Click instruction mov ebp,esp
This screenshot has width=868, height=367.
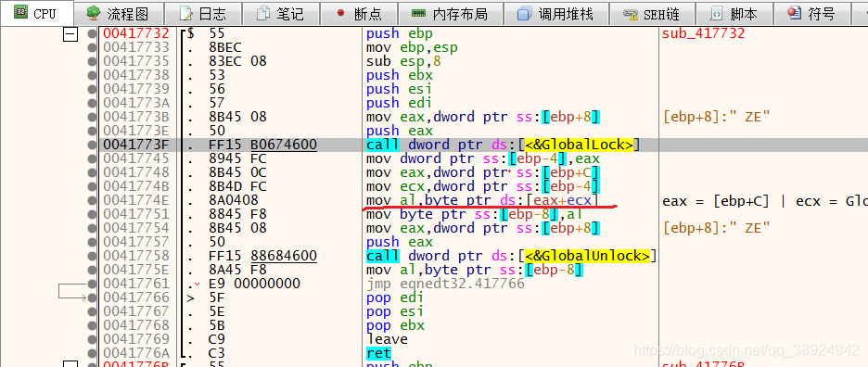[412, 47]
